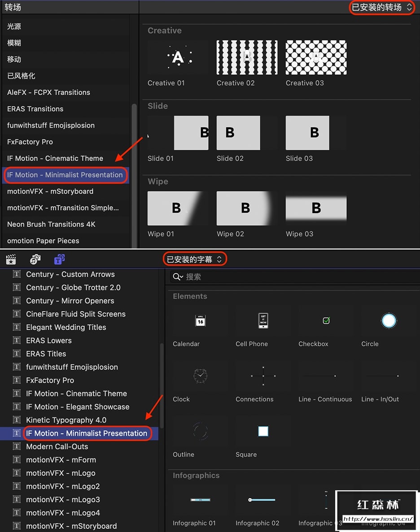
Task: Open the libraries sidebar clapperboard icon
Action: [11, 260]
